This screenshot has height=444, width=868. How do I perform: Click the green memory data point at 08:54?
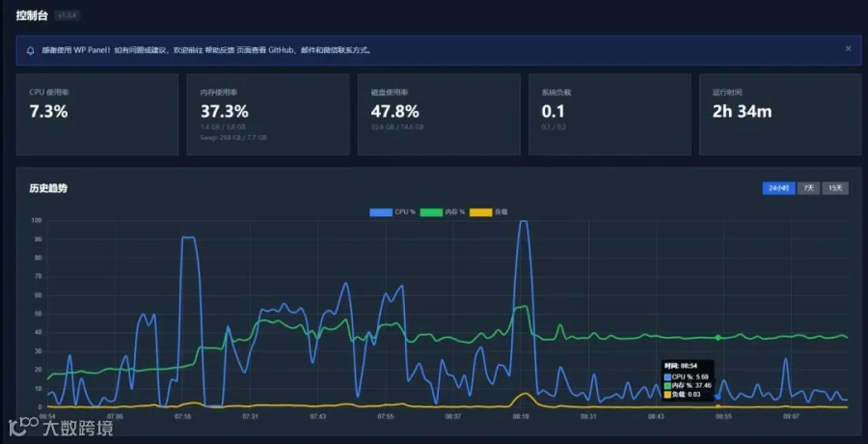(x=718, y=338)
